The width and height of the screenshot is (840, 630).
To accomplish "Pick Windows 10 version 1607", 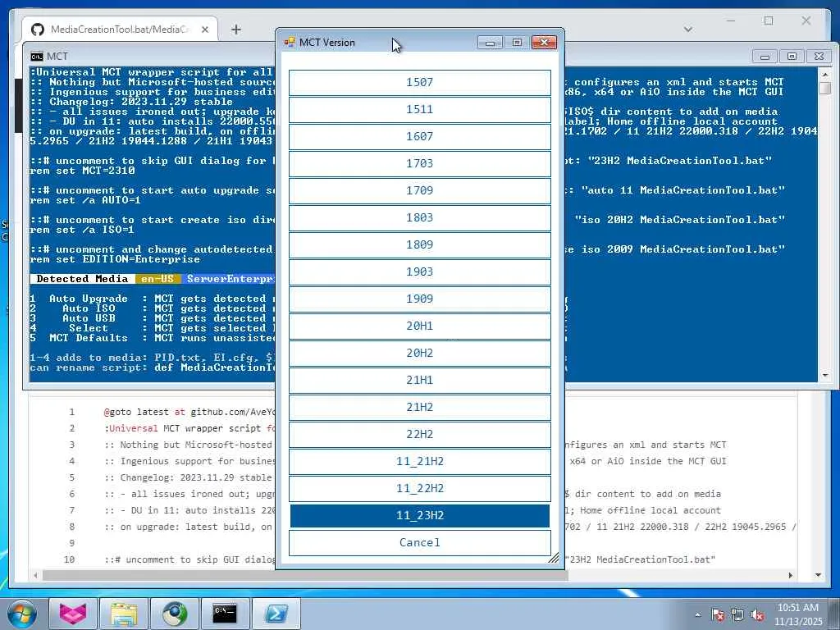I will [x=419, y=137].
